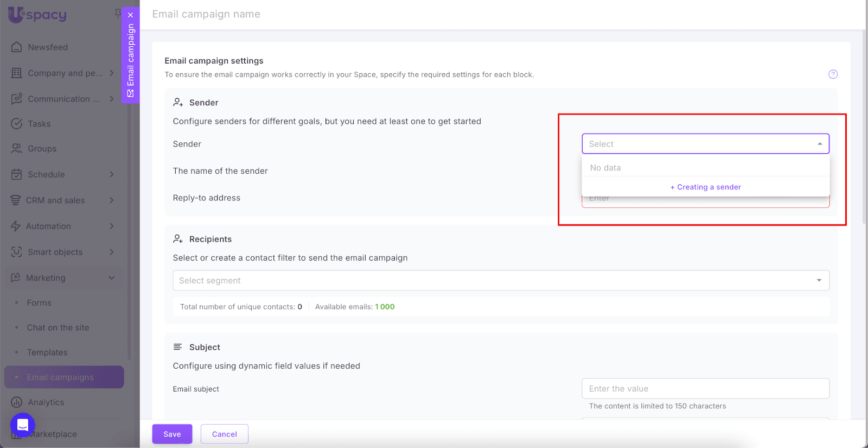Click the Automation lightning icon

(16, 226)
